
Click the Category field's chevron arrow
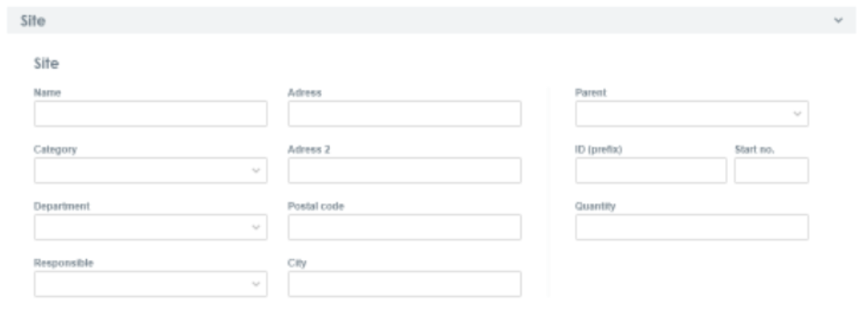coord(256,170)
